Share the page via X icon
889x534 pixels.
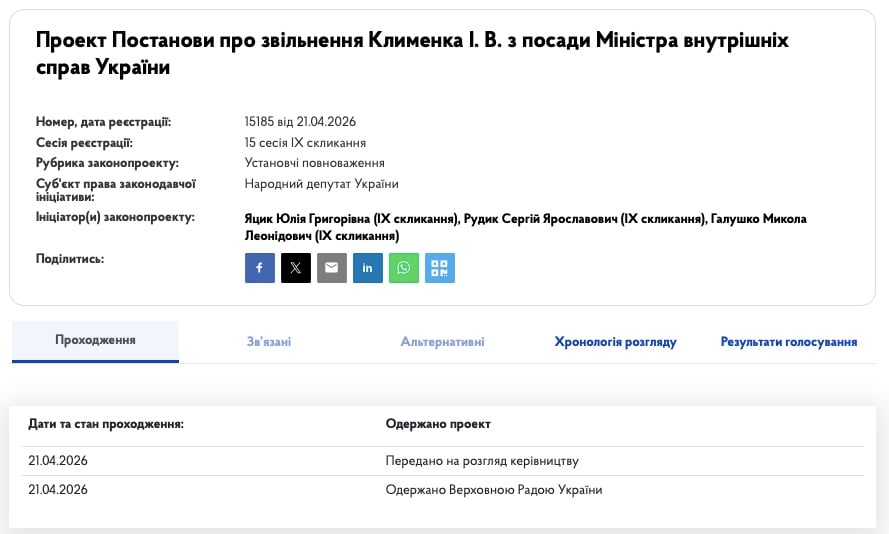click(x=296, y=268)
